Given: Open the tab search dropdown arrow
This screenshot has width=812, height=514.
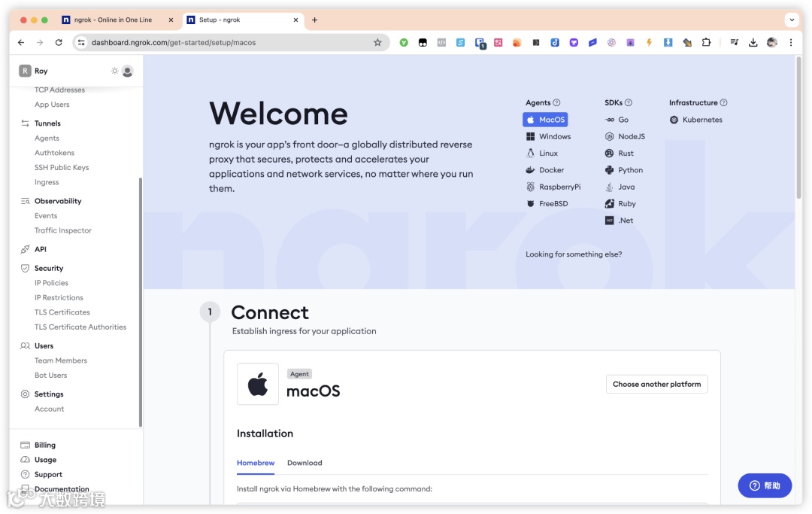Looking at the screenshot, I should coord(792,20).
